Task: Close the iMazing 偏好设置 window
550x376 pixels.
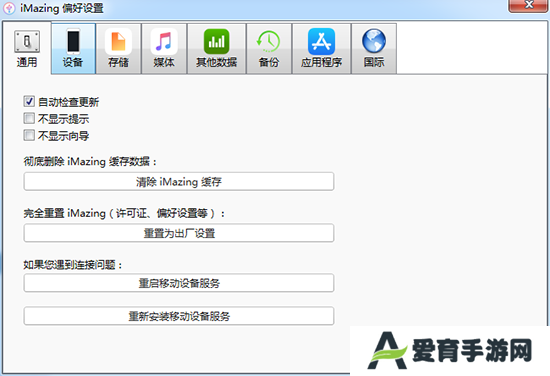Action: [528, 5]
